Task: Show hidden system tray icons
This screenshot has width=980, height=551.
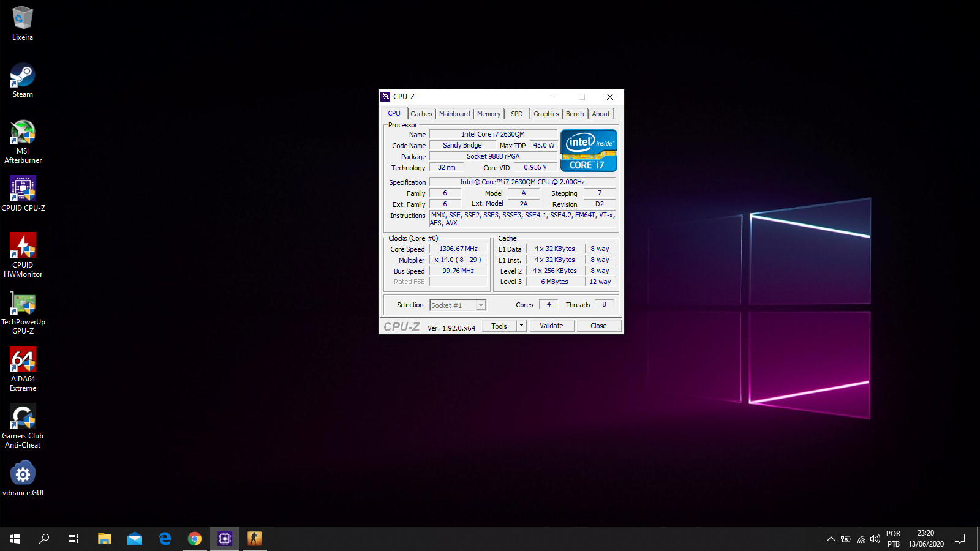Action: tap(831, 539)
